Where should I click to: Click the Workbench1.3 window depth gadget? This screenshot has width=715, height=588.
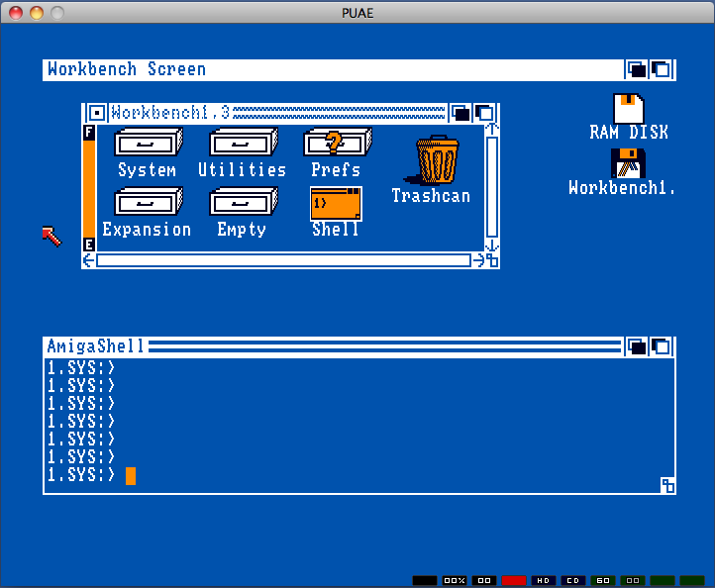(484, 113)
